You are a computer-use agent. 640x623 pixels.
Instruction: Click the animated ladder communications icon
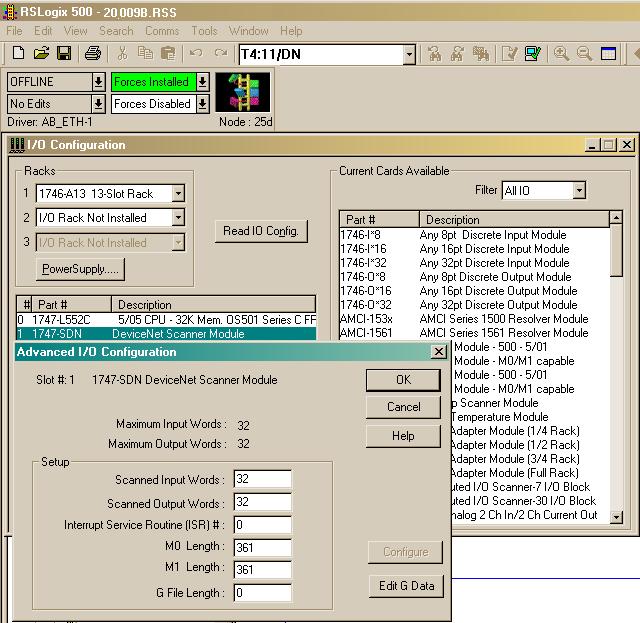pyautogui.click(x=242, y=92)
